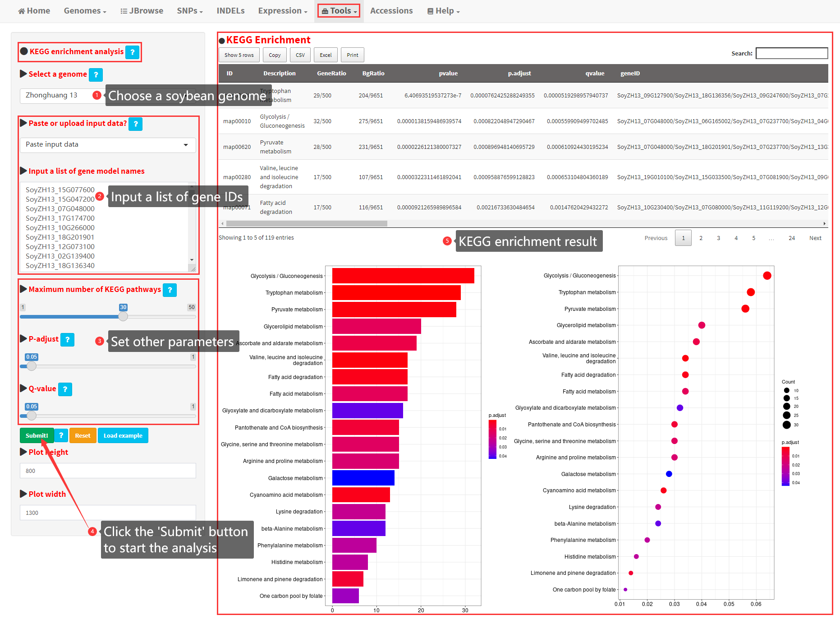Screen dimensions: 840x629
Task: Click help icon next to Select a genome
Action: coord(96,75)
